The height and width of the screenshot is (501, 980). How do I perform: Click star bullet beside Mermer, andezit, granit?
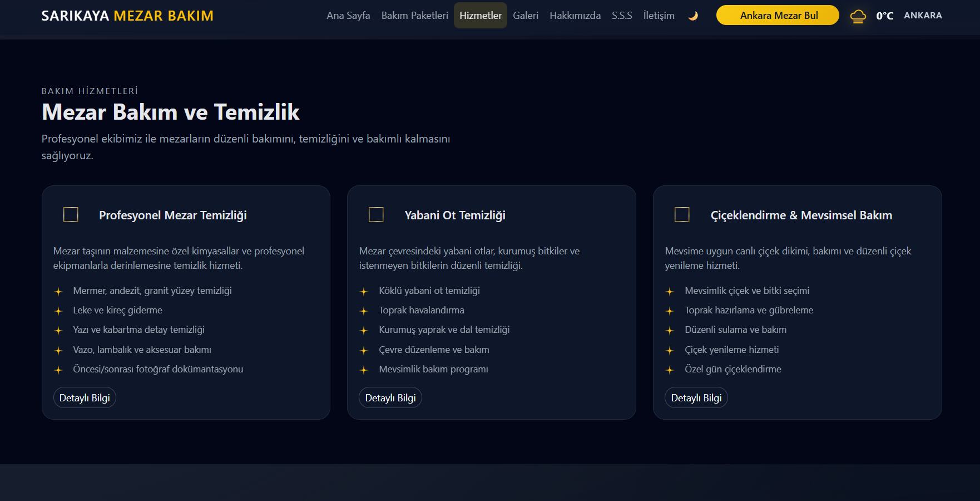[x=58, y=291]
